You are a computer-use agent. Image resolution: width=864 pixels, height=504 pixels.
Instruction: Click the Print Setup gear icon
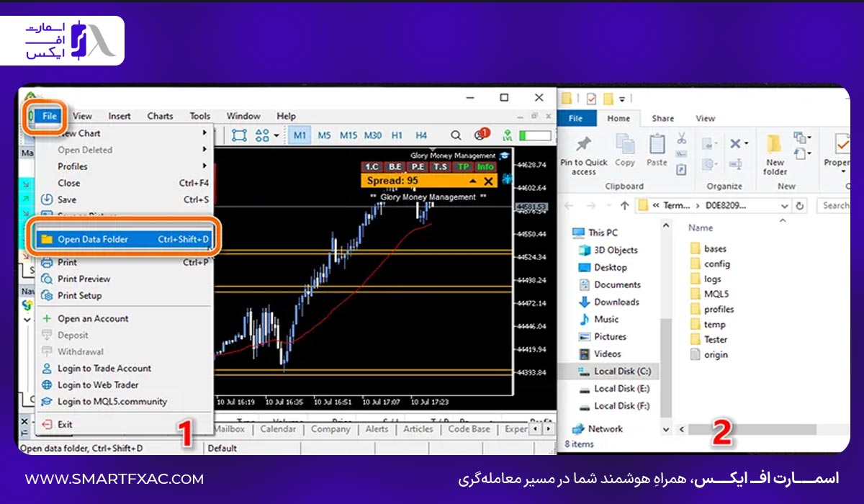[47, 295]
